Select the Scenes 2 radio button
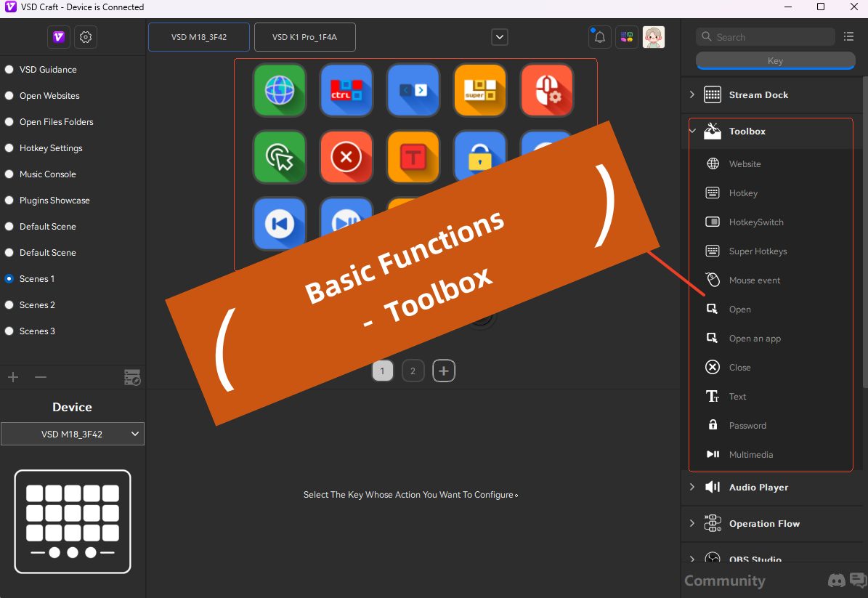Image resolution: width=868 pixels, height=598 pixels. [9, 305]
